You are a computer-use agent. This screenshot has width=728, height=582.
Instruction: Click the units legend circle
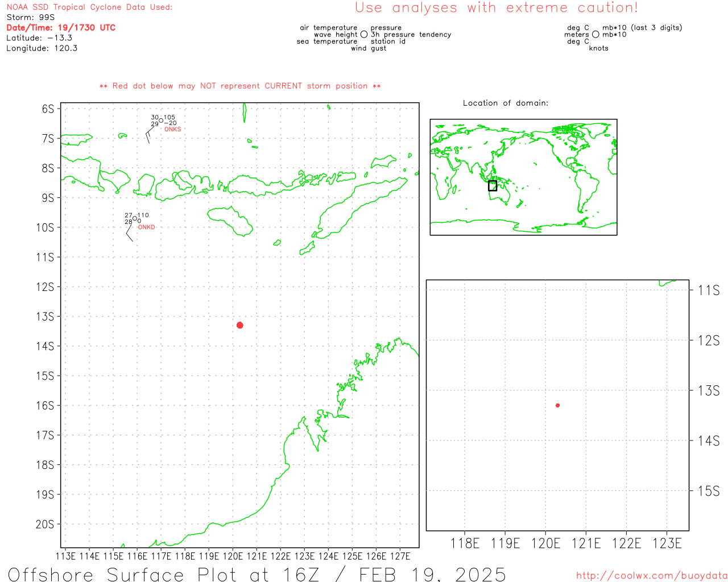coord(595,35)
